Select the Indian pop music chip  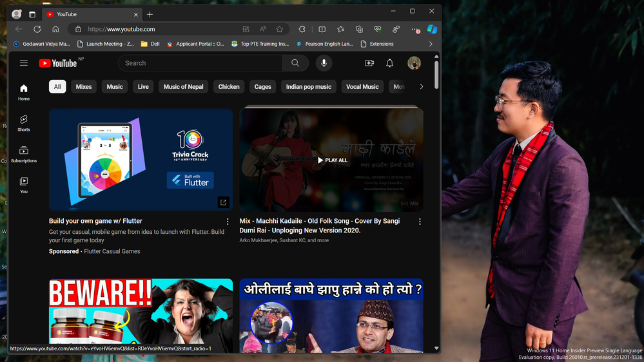pyautogui.click(x=309, y=86)
